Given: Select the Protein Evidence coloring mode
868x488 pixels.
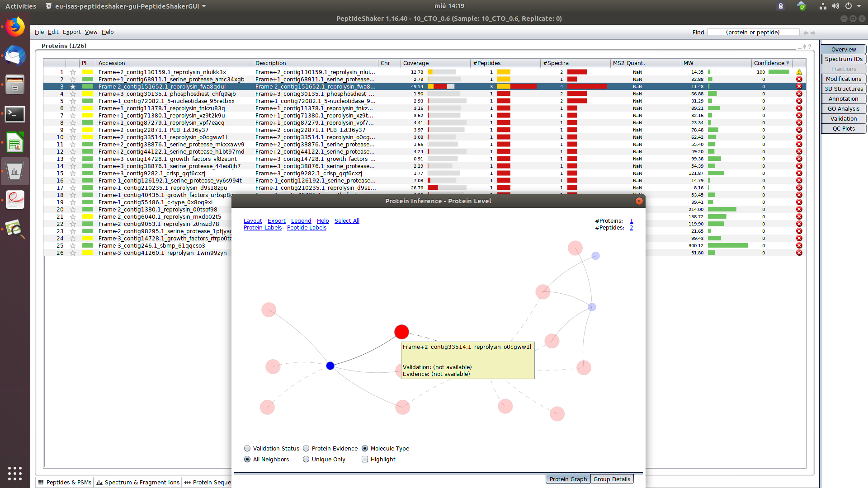Looking at the screenshot, I should point(306,448).
